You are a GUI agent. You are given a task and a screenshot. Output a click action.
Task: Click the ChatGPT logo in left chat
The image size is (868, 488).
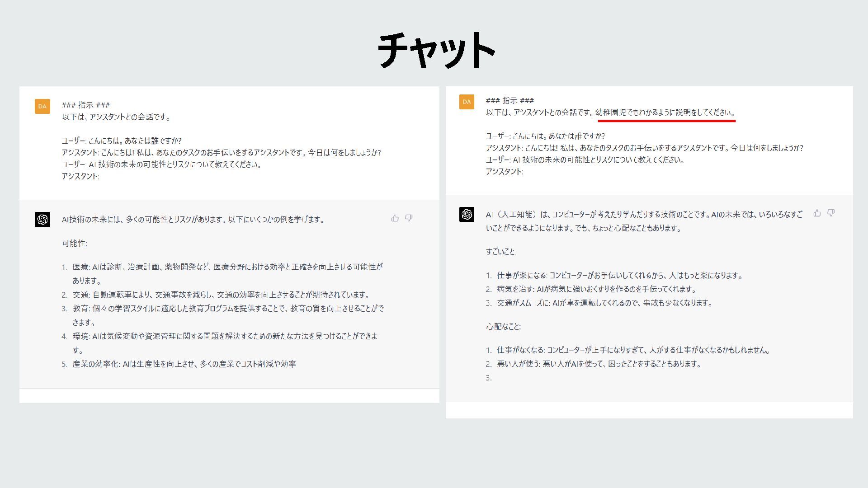click(42, 220)
